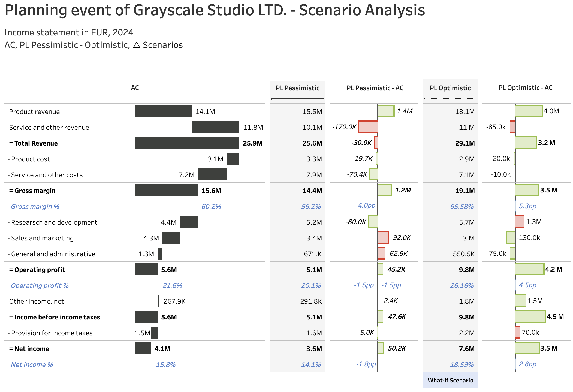Click the - Service and other costs label
573x392 pixels.
point(45,175)
